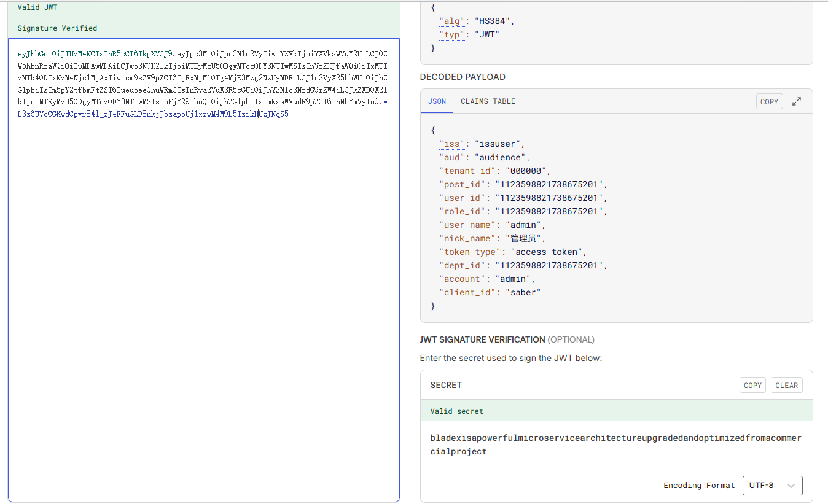Click the Valid secret status banner
The height and width of the screenshot is (504, 828).
[456, 411]
